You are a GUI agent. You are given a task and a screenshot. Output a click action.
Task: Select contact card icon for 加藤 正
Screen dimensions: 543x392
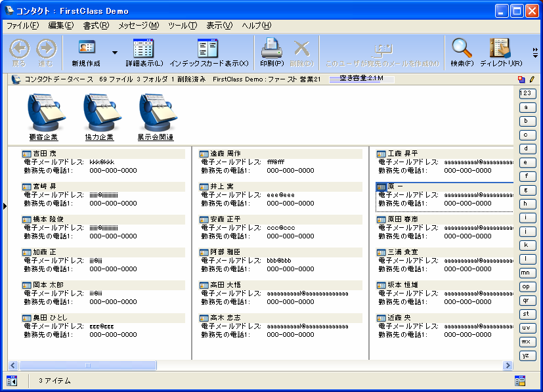(27, 252)
